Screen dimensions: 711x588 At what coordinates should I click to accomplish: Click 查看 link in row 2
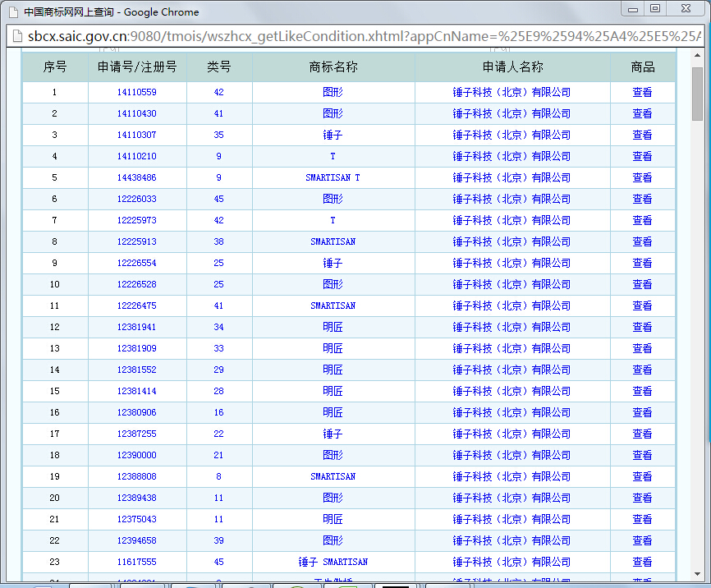point(642,113)
